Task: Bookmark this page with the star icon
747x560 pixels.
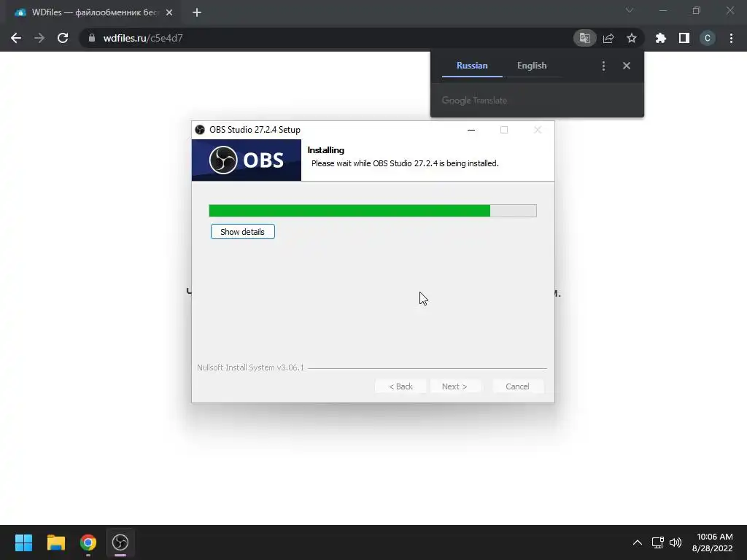Action: point(632,38)
